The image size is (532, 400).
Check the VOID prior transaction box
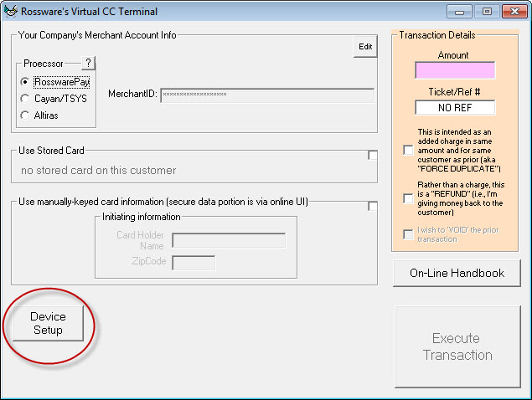coord(408,235)
